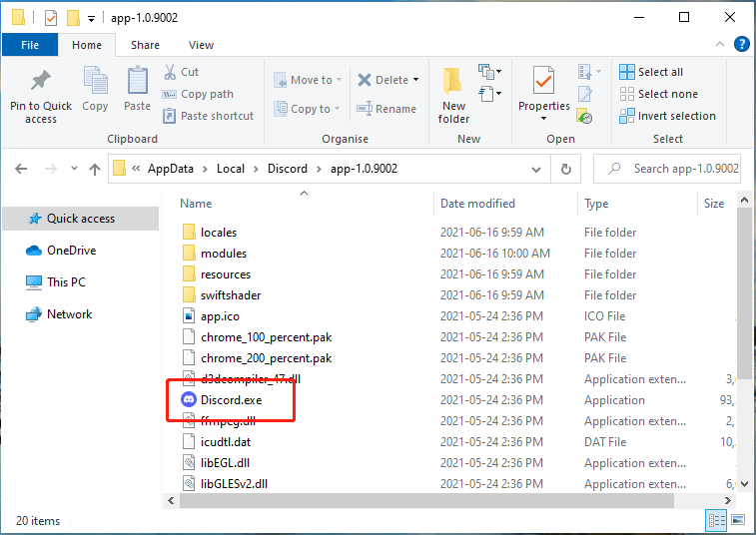Select the Discord.exe application
The image size is (756, 535).
tap(231, 400)
